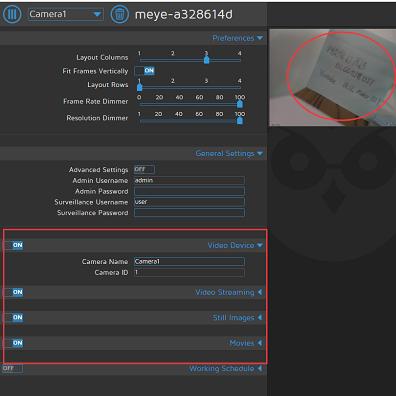The image size is (396, 396).
Task: Turn on Advanced Settings switch
Action: (144, 169)
